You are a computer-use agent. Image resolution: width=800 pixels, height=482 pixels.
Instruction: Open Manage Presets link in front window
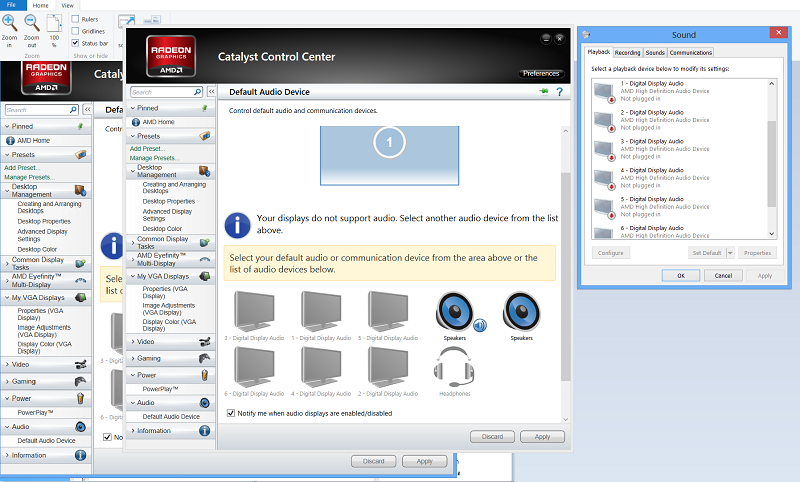[x=154, y=158]
